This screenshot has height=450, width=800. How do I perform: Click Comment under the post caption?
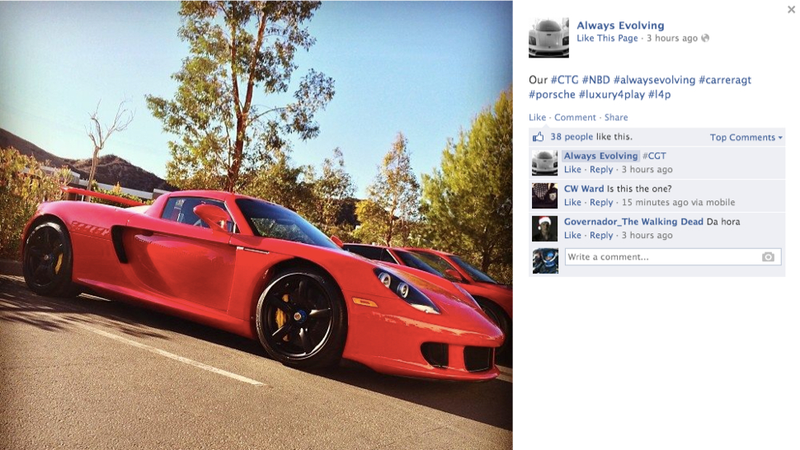[x=575, y=117]
